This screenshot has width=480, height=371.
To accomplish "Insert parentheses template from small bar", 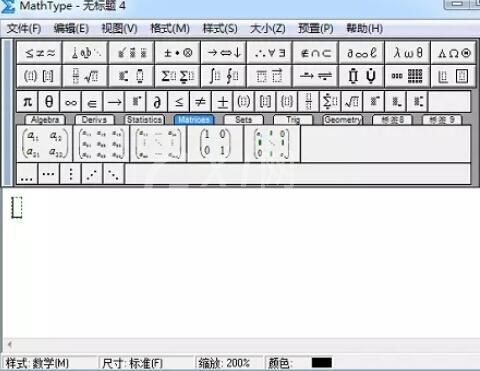I will pyautogui.click(x=244, y=101).
